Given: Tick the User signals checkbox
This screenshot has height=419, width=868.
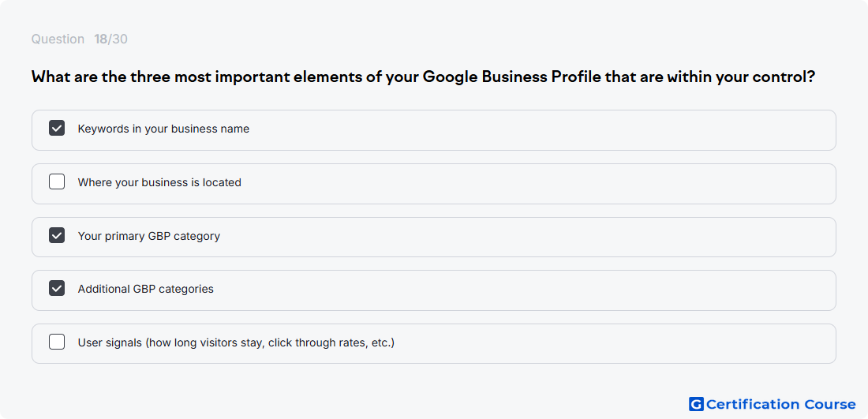Looking at the screenshot, I should (x=57, y=342).
